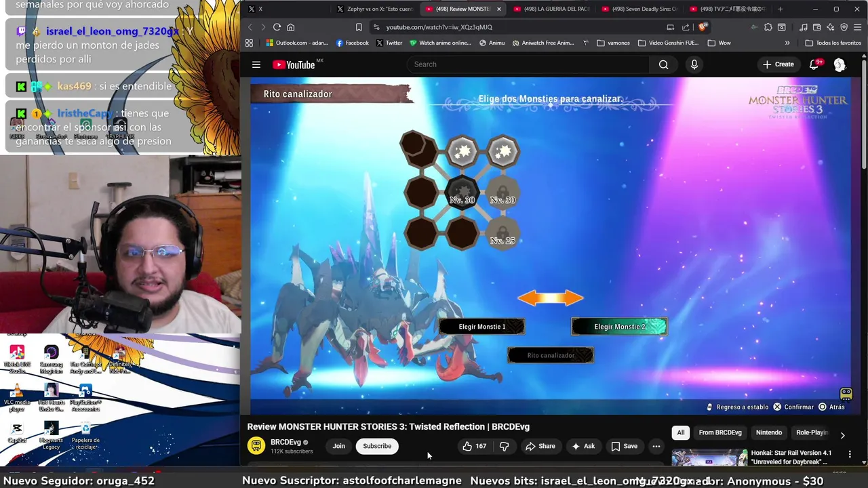Screen dimensions: 868x488
Task: Open YouTube notifications bell
Action: pyautogui.click(x=814, y=64)
